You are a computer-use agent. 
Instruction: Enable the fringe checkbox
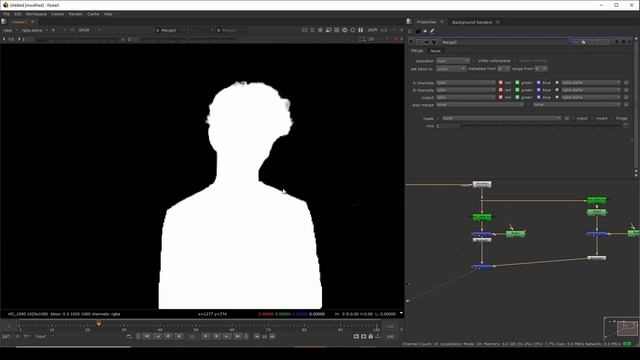tap(612, 118)
